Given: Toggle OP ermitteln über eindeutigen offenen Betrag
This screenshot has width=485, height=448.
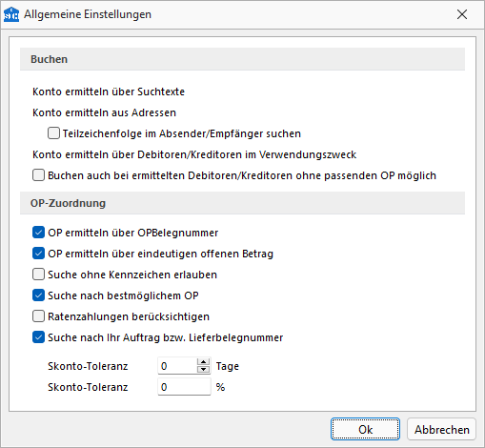Looking at the screenshot, I should (x=38, y=254).
